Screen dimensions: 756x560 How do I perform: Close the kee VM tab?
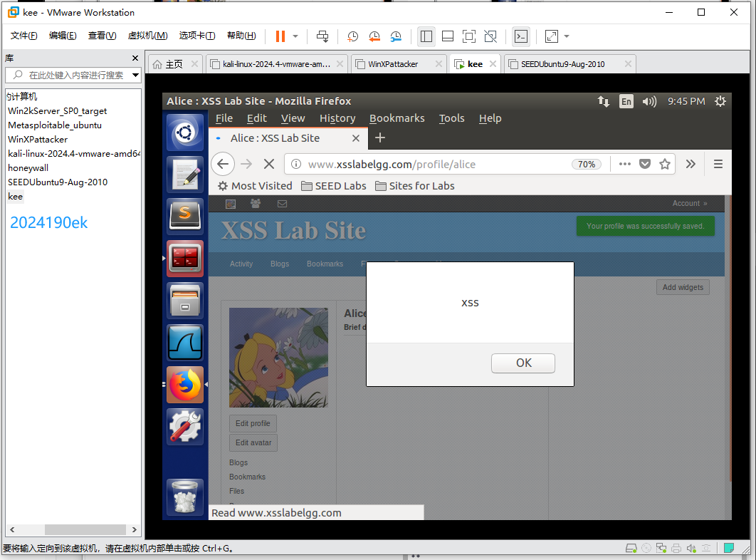point(493,63)
